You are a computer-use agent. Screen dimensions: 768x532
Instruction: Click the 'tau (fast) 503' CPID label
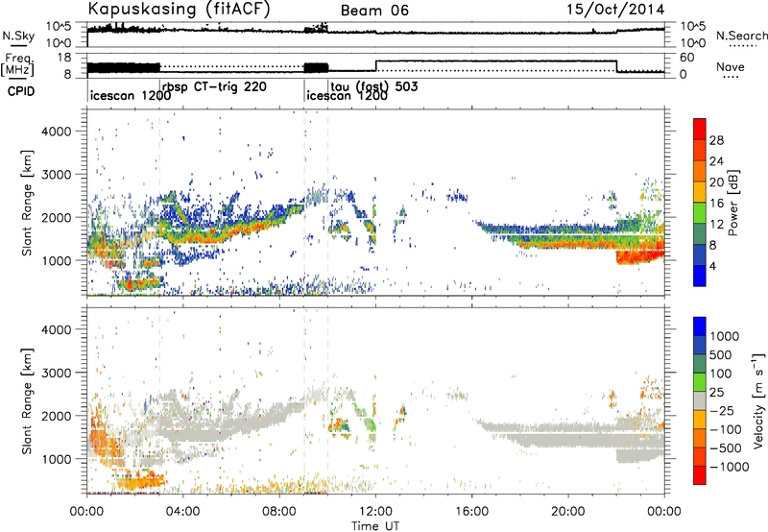click(374, 87)
